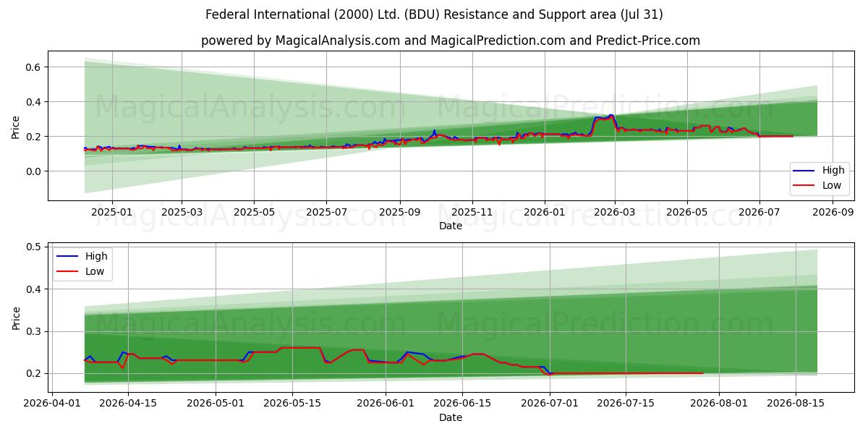Click the '2026-03' x-axis label on top chart
The width and height of the screenshot is (868, 434).
tap(615, 213)
